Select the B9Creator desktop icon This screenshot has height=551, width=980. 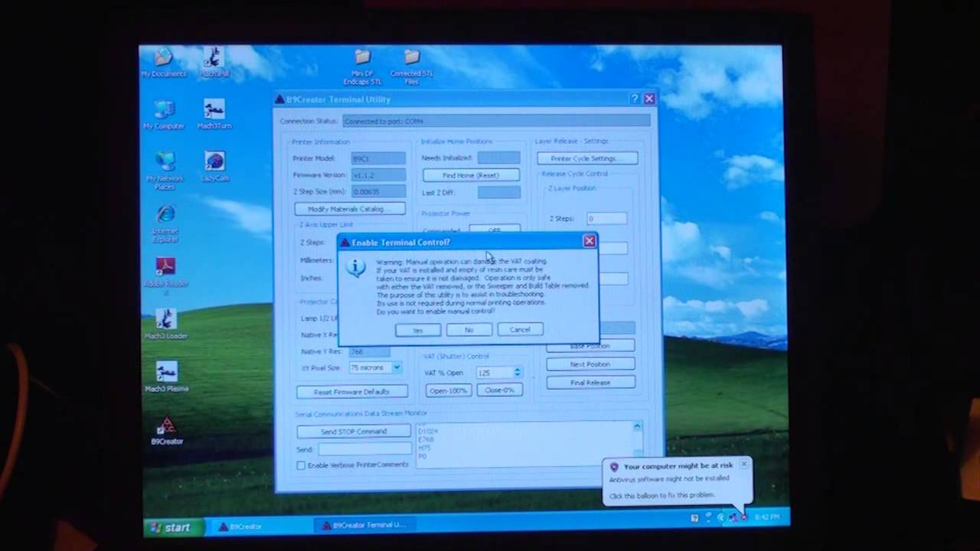click(x=167, y=431)
